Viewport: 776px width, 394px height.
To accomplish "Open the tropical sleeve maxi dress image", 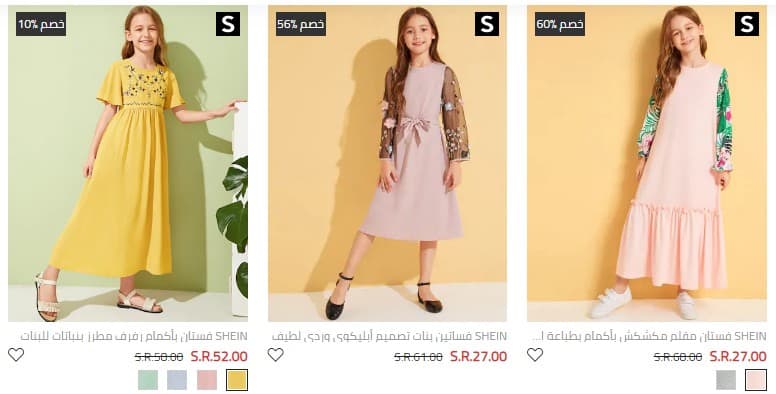I will click(x=647, y=163).
